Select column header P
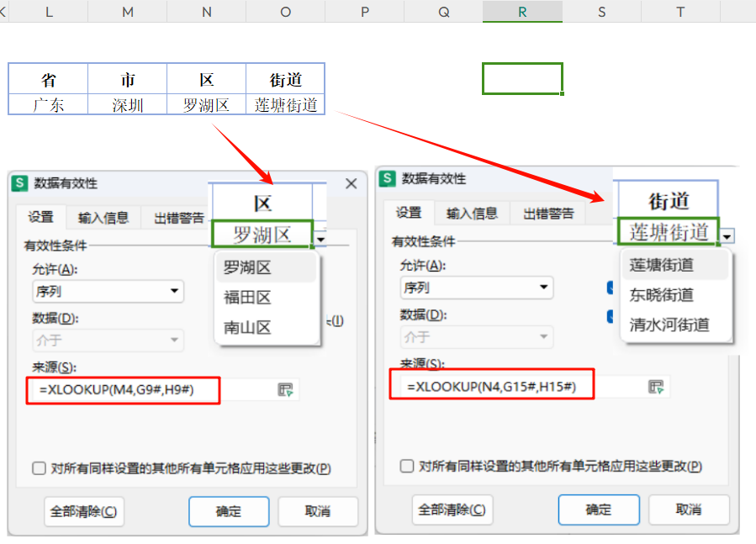The image size is (756, 544). (365, 12)
